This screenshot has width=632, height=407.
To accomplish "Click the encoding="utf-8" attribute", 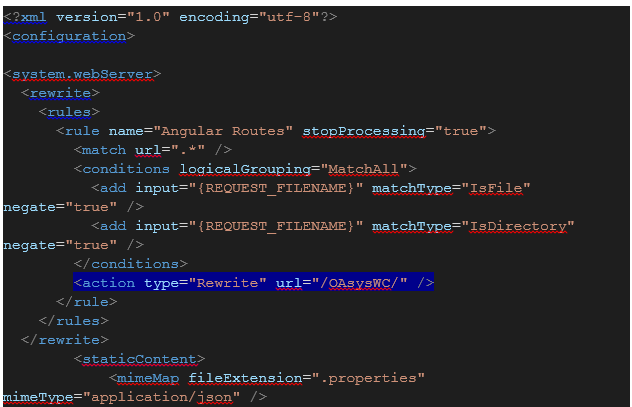I will (249, 17).
